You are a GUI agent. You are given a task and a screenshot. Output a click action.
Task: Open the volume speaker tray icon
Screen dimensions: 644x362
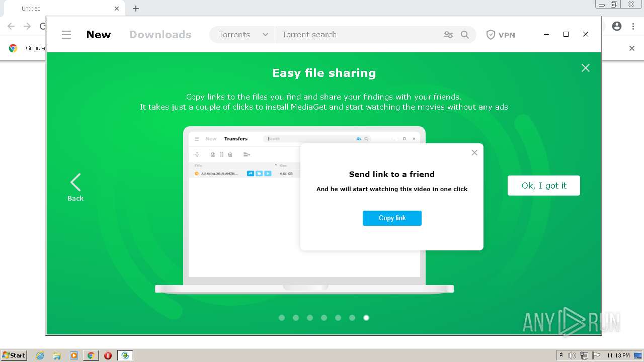tap(572, 355)
